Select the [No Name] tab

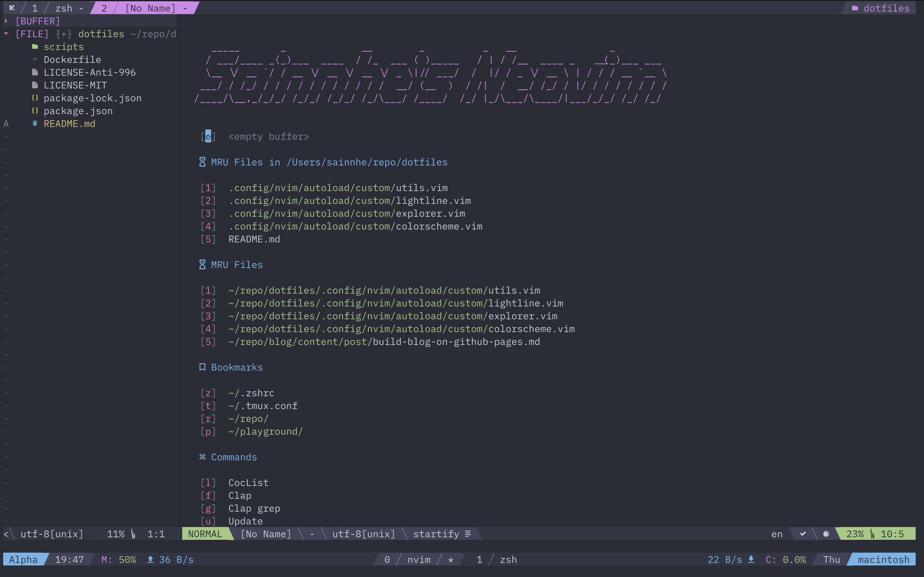(150, 8)
